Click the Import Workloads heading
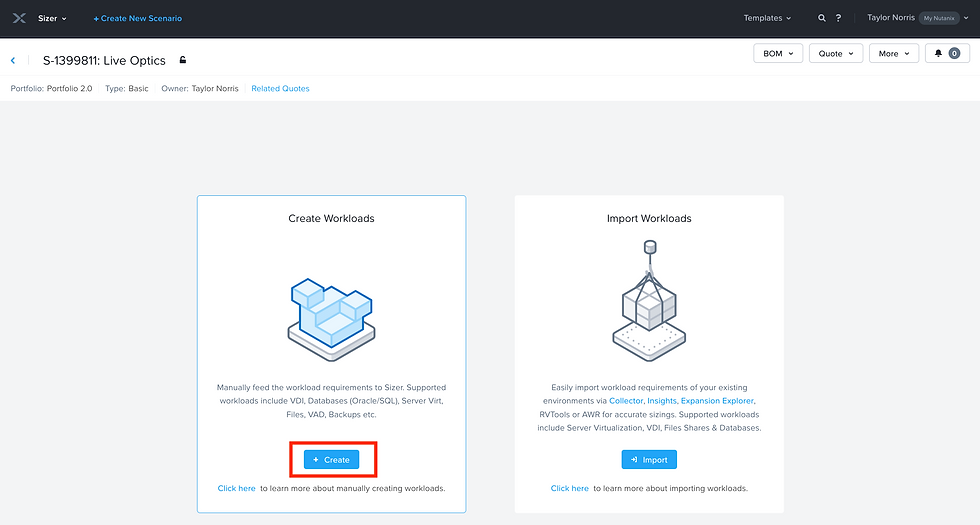 [649, 218]
